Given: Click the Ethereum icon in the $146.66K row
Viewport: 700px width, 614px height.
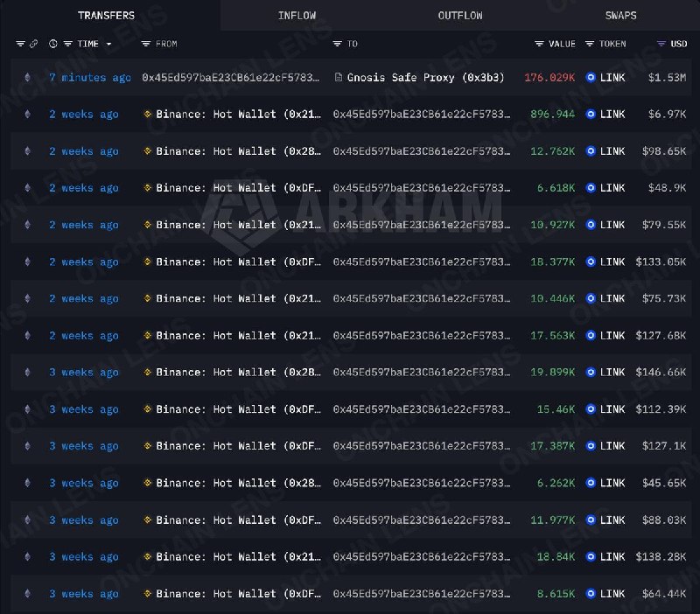Looking at the screenshot, I should [28, 372].
